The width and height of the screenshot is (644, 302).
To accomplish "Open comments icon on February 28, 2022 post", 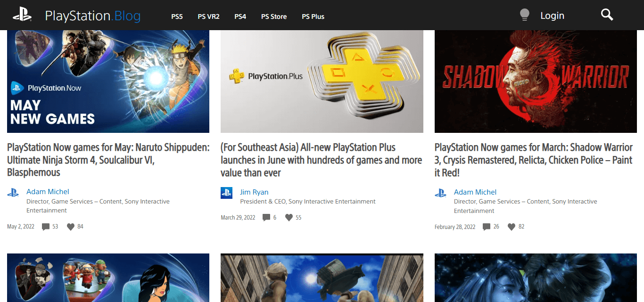I will (487, 227).
